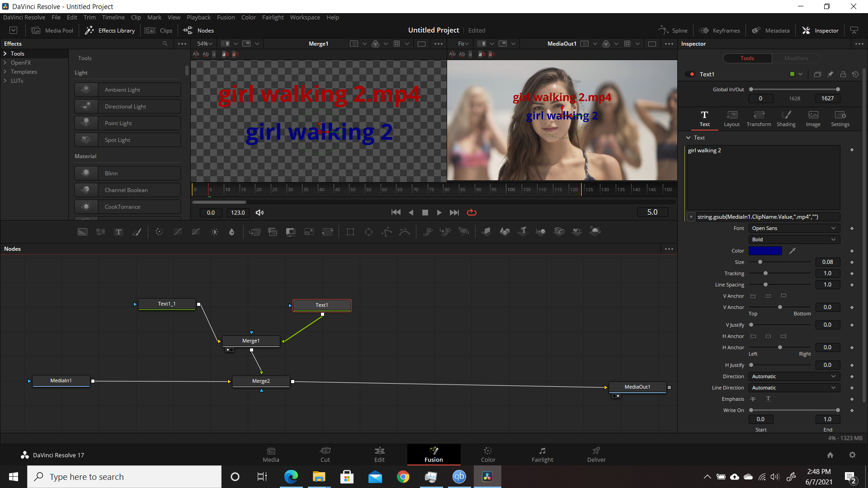Open the Font dropdown showing Open Sans
This screenshot has height=488, width=868.
pos(794,228)
